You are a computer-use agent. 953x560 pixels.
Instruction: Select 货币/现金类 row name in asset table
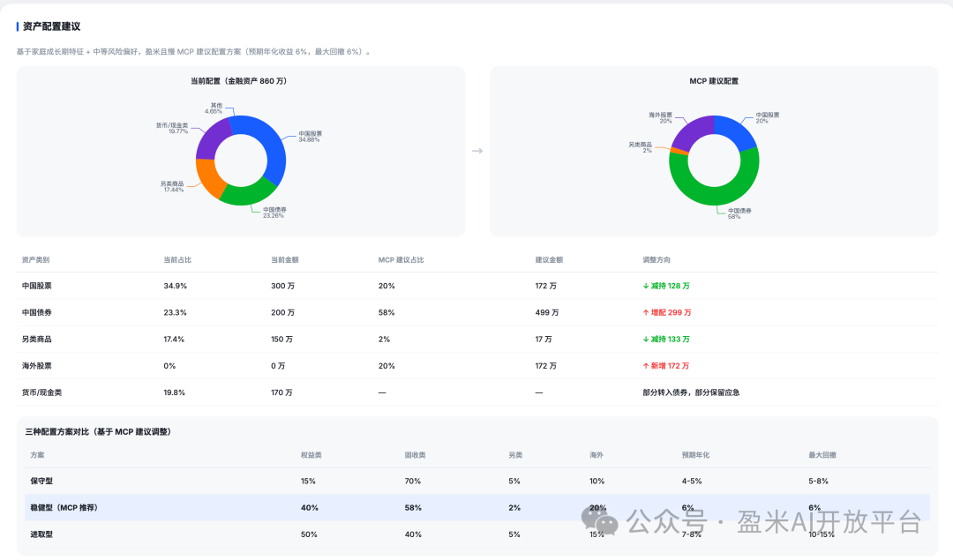click(x=42, y=393)
